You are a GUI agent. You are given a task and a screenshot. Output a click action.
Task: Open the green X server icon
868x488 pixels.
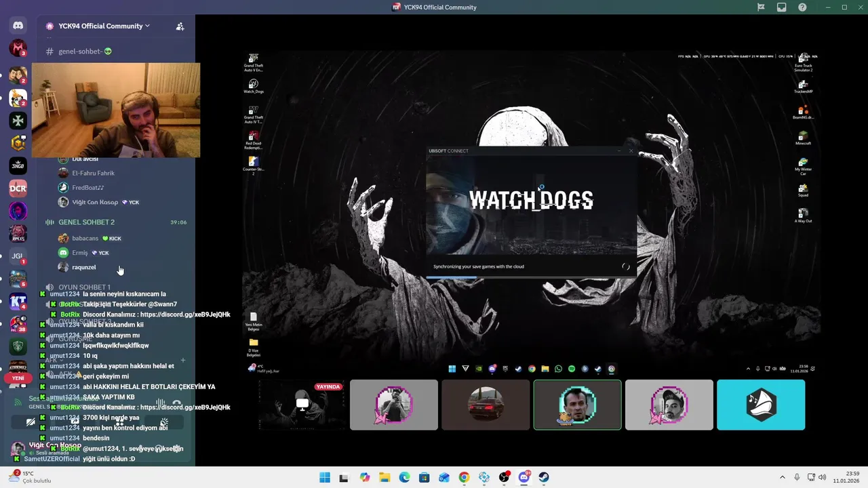[x=18, y=120]
